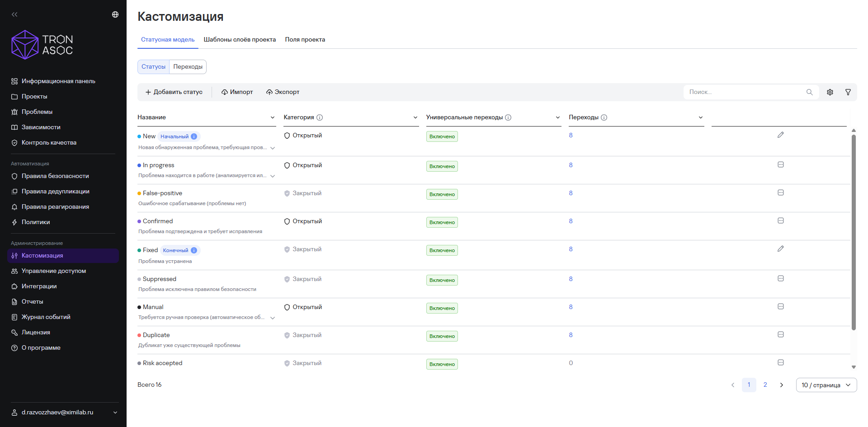
Task: Open actions menu for Manual row
Action: coord(781,306)
